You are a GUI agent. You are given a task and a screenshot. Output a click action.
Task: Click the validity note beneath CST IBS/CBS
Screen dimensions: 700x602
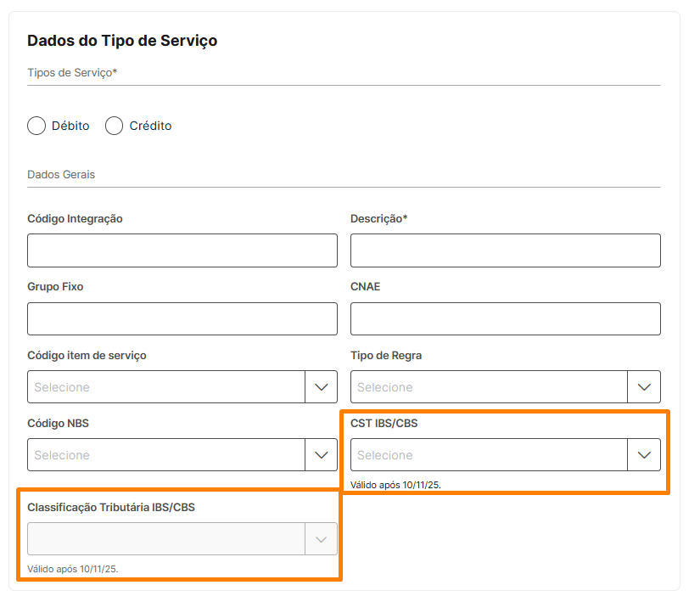(x=395, y=485)
